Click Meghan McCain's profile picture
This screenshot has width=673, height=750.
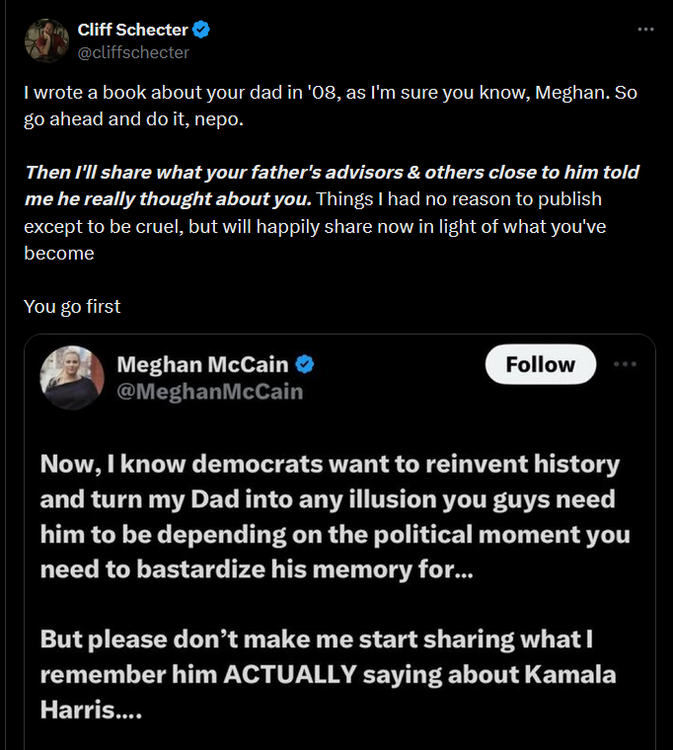point(72,377)
